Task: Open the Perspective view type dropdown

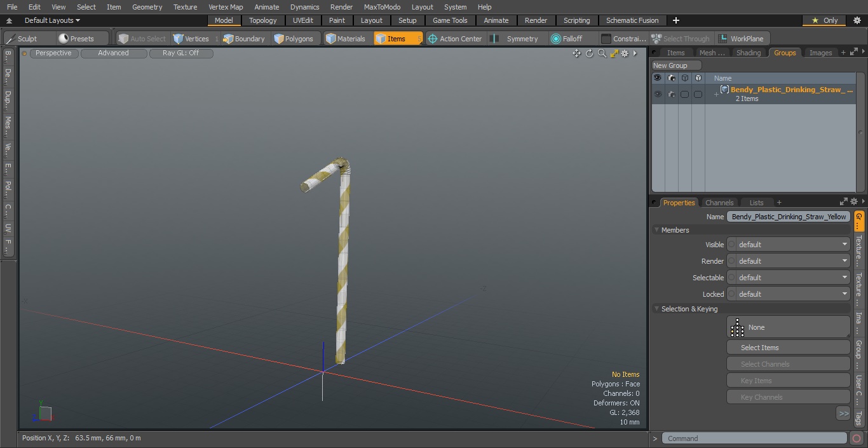Action: (53, 53)
